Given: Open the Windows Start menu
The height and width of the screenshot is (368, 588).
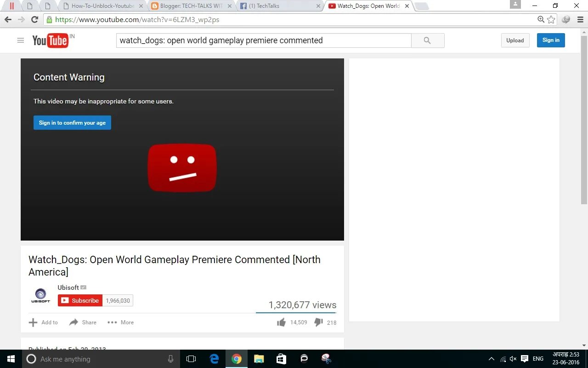Looking at the screenshot, I should (11, 359).
